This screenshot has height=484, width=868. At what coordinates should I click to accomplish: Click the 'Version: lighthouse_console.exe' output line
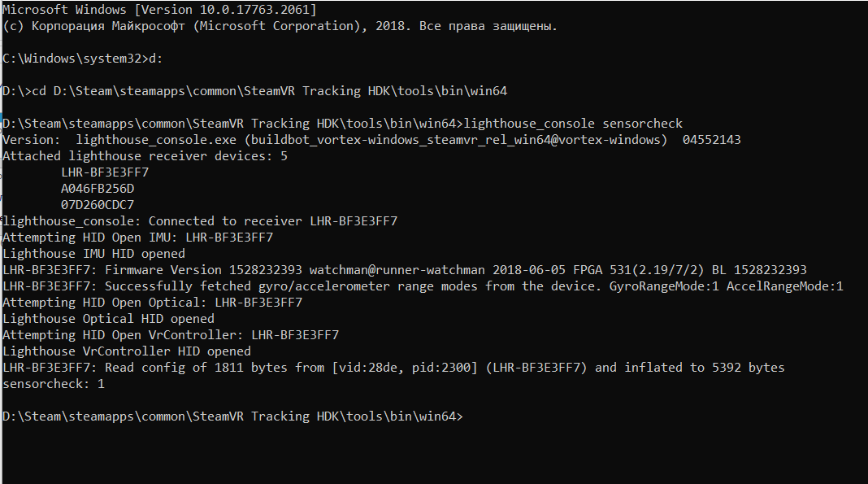[x=371, y=140]
